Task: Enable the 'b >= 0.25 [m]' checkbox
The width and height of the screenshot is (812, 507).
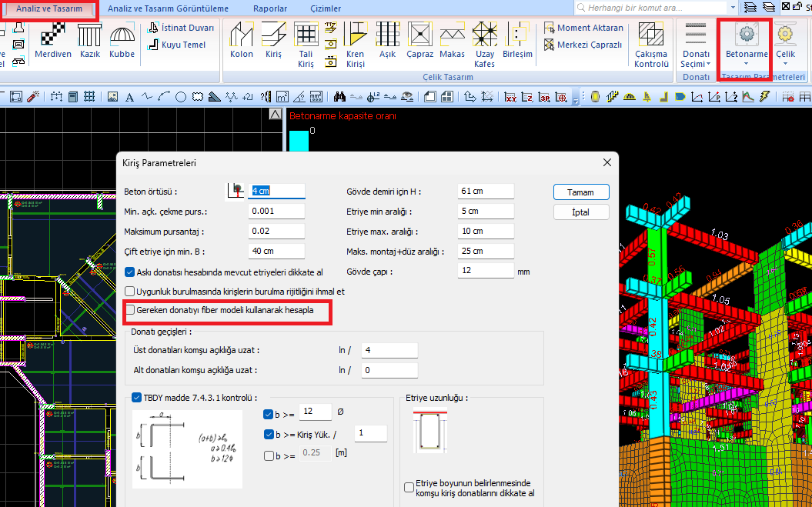Action: [269, 455]
